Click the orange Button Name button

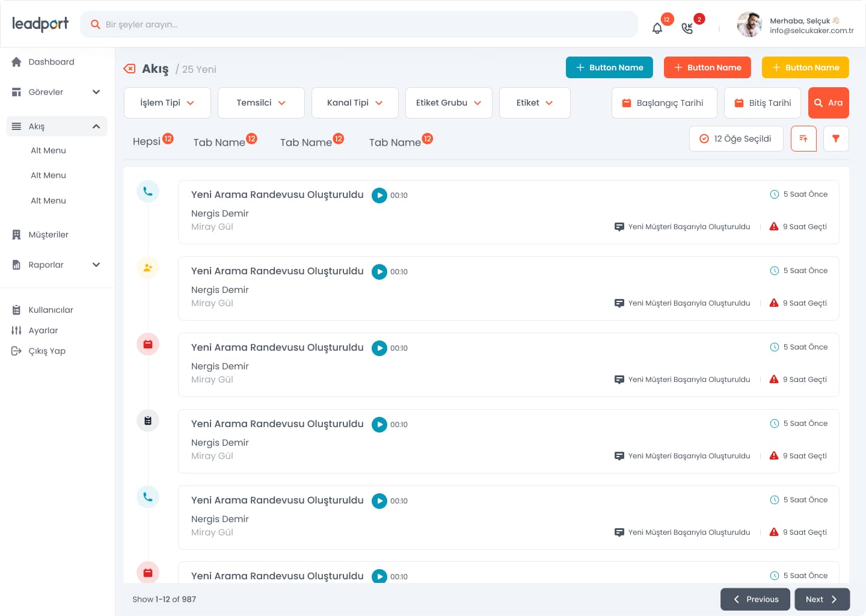(707, 67)
